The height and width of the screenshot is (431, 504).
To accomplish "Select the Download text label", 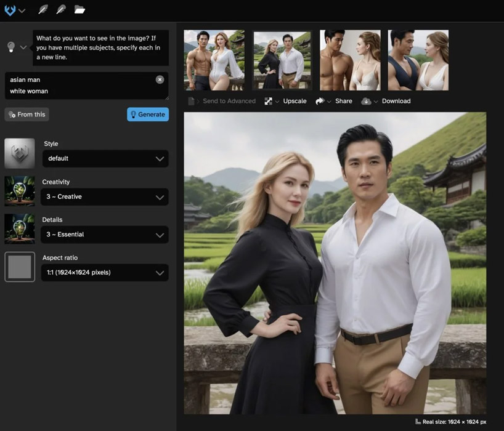I will click(396, 101).
